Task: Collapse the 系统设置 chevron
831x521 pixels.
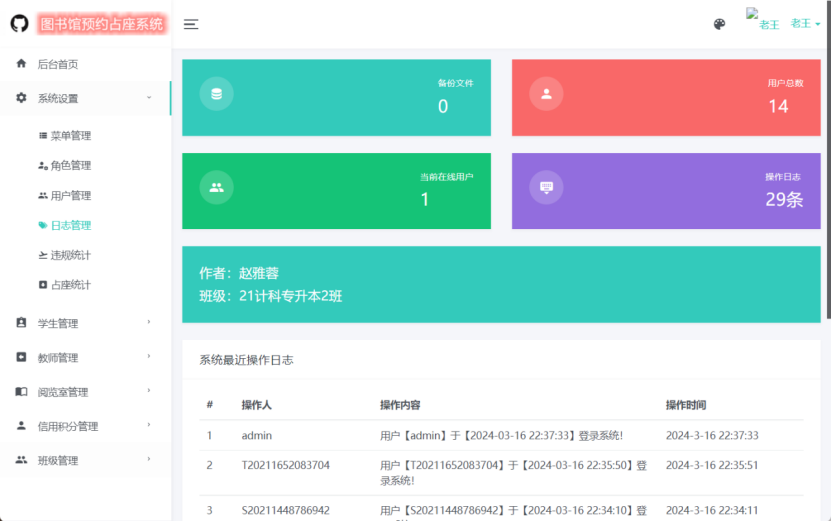Action: click(149, 98)
